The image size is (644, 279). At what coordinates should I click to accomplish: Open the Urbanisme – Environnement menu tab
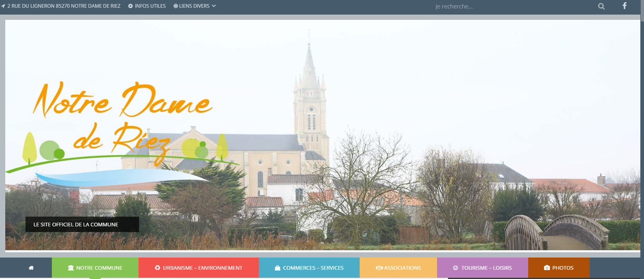click(x=198, y=268)
